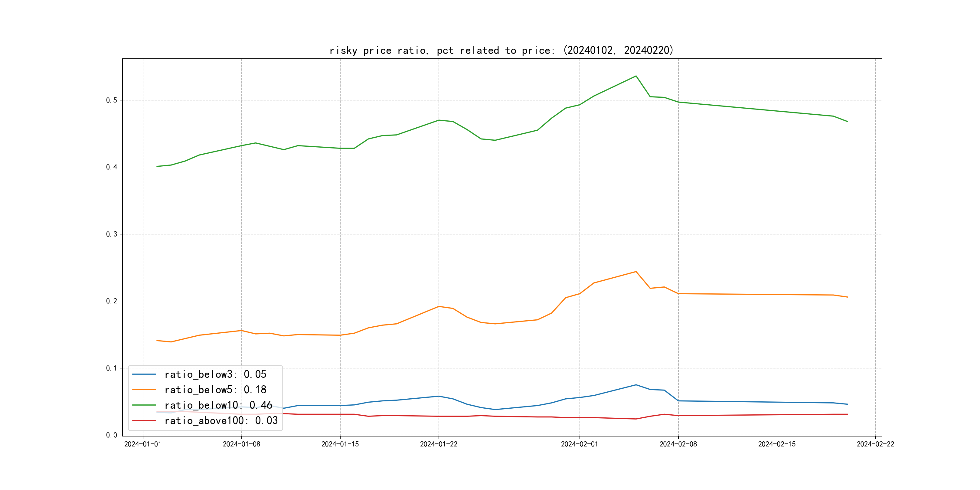Click the red ratio_above100 legend line sample

[x=144, y=420]
